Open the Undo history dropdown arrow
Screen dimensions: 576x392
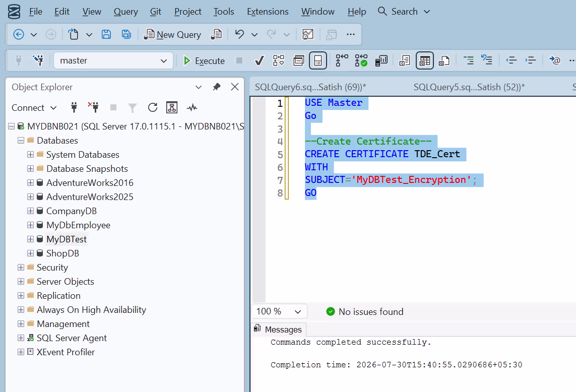pos(254,35)
